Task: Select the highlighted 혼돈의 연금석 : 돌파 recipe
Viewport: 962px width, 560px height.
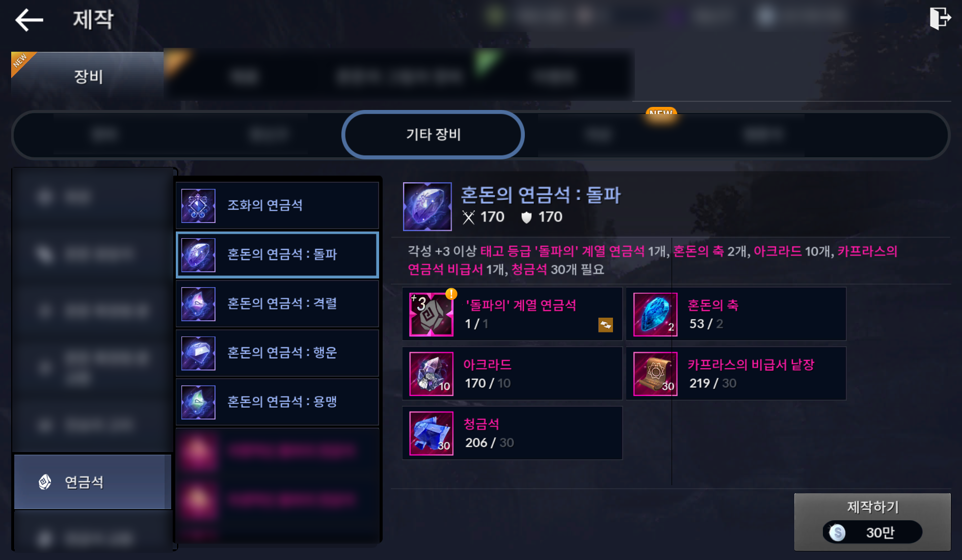Action: tap(277, 255)
